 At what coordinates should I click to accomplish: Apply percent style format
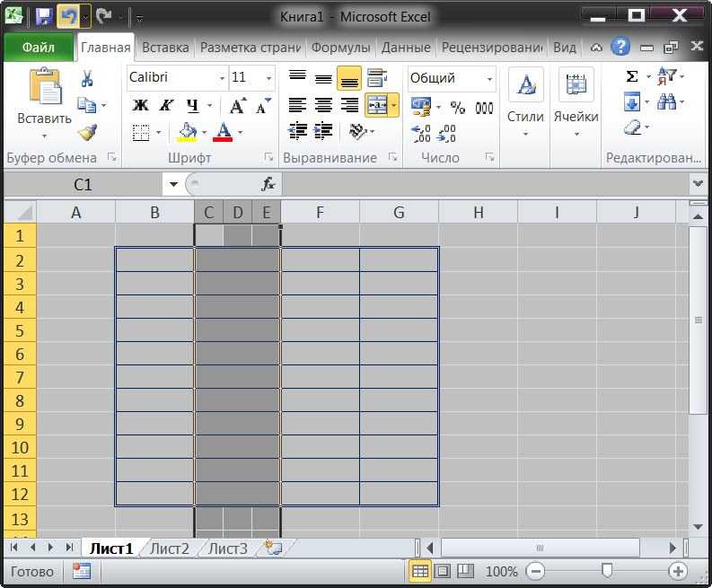point(457,108)
